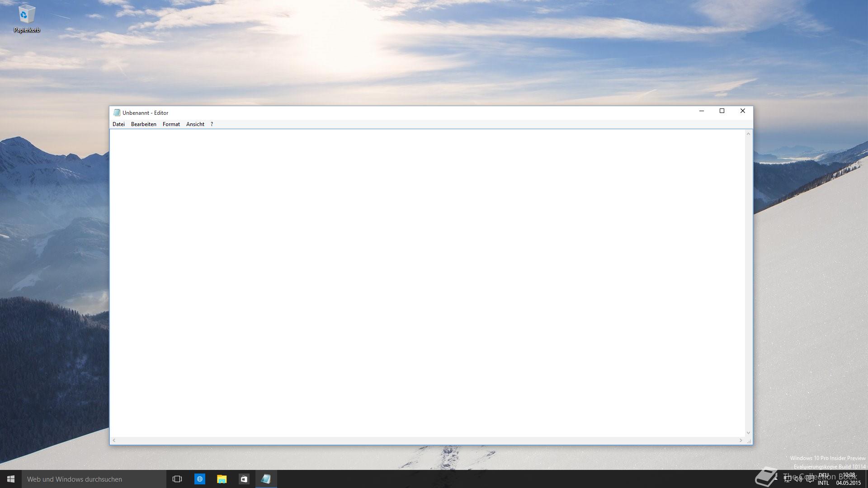Show hidden tray icons arrow
The width and height of the screenshot is (868, 488).
[776, 479]
